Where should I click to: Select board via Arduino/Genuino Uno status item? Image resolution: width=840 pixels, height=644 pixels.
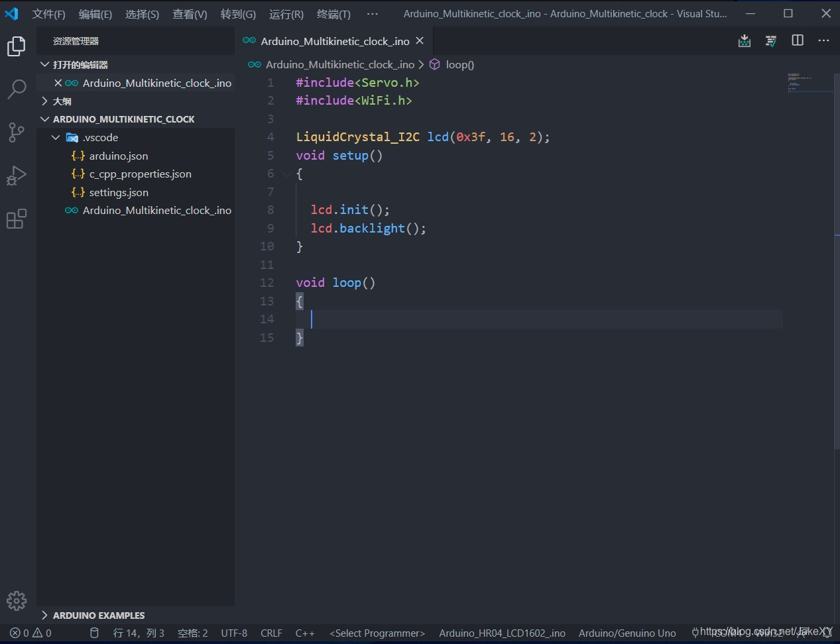pos(627,633)
